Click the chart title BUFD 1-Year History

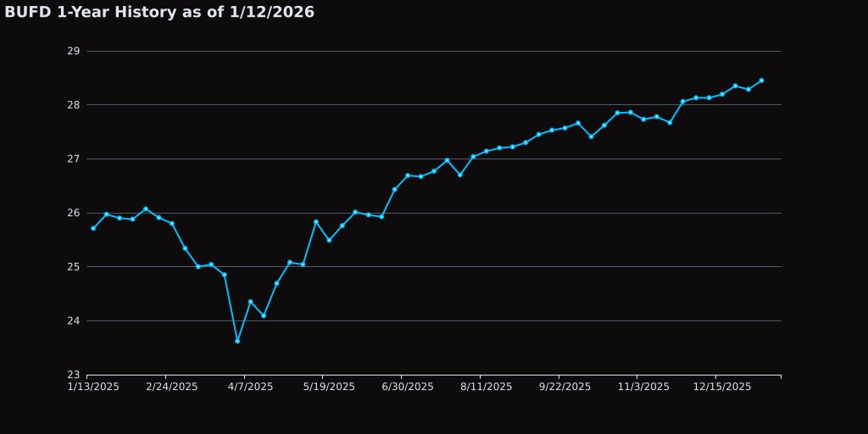point(159,13)
